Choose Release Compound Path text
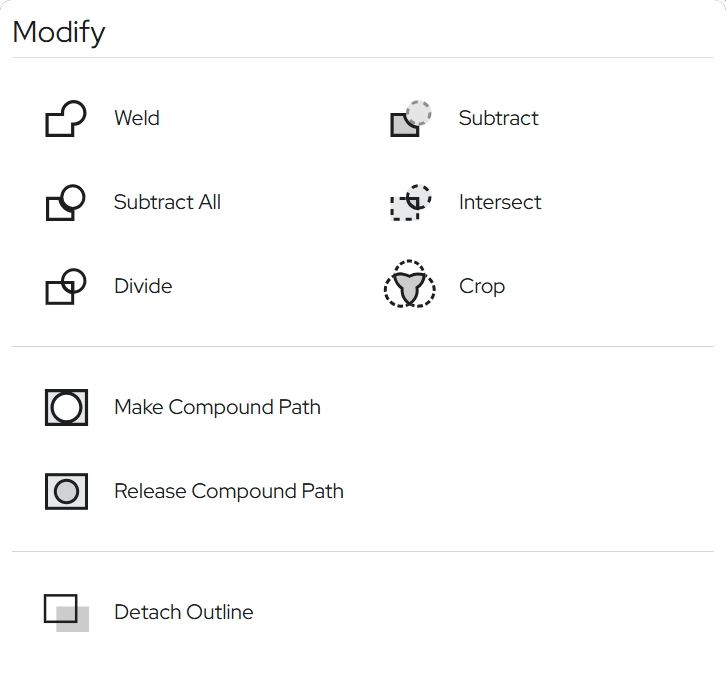726x679 pixels. pos(229,491)
